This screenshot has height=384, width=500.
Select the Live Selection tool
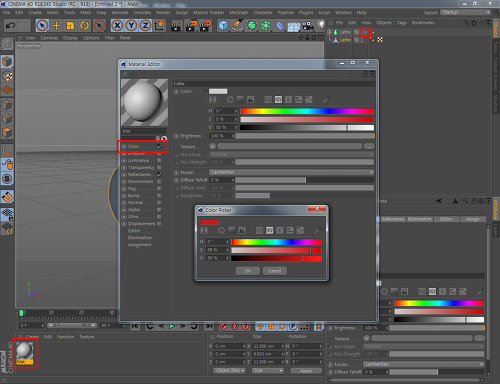(x=42, y=25)
